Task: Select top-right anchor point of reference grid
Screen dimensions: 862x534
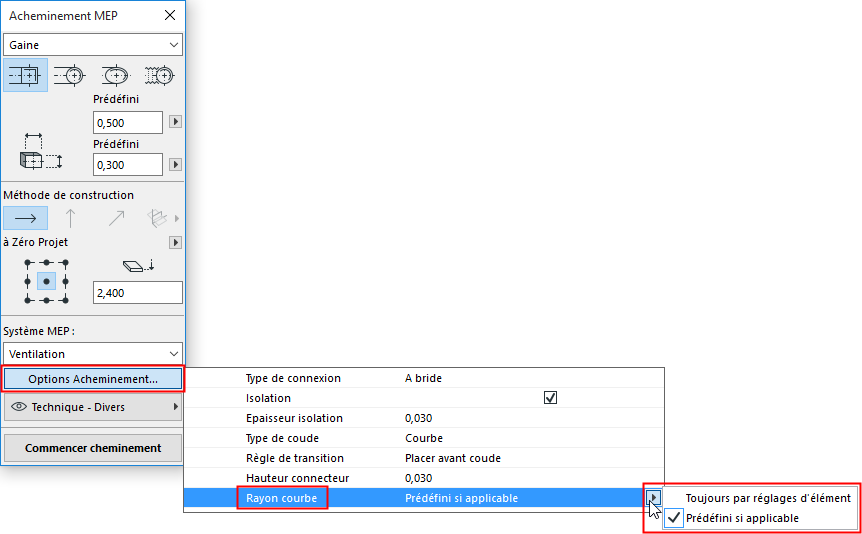Action: [x=65, y=262]
